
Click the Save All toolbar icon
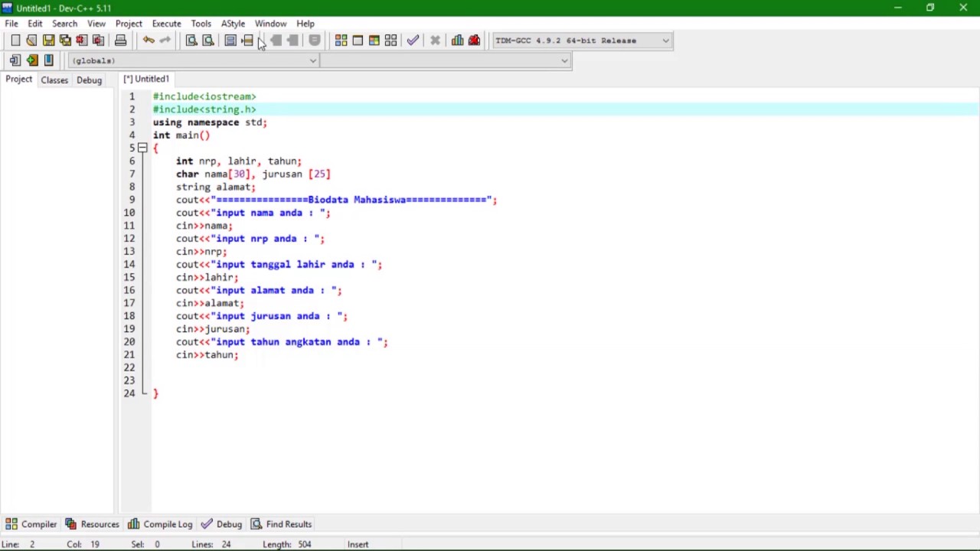click(65, 41)
